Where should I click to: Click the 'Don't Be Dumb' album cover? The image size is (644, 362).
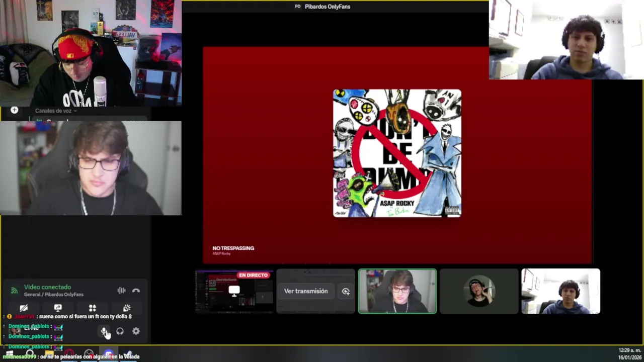397,153
